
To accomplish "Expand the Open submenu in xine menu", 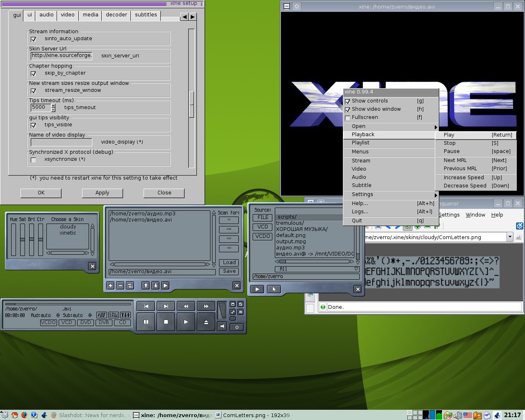I will coord(391,126).
